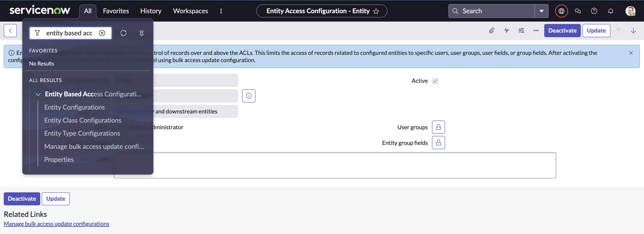Unlock the Entity group fields field

[x=438, y=142]
